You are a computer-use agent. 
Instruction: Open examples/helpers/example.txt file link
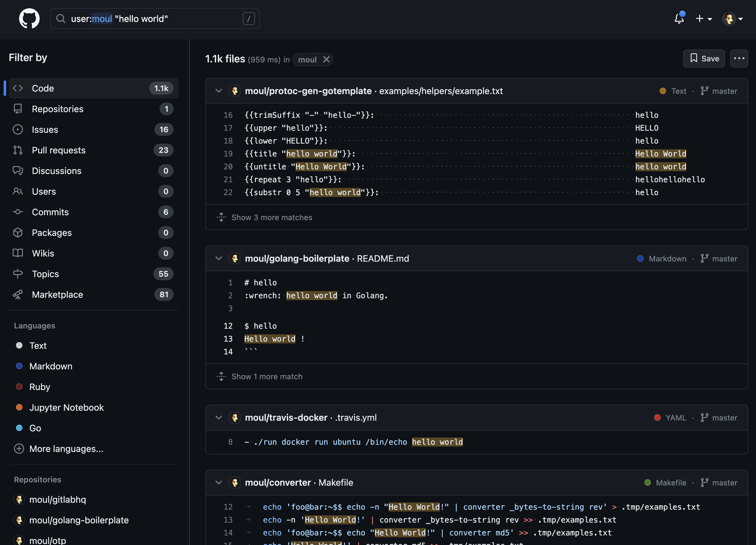pos(441,91)
